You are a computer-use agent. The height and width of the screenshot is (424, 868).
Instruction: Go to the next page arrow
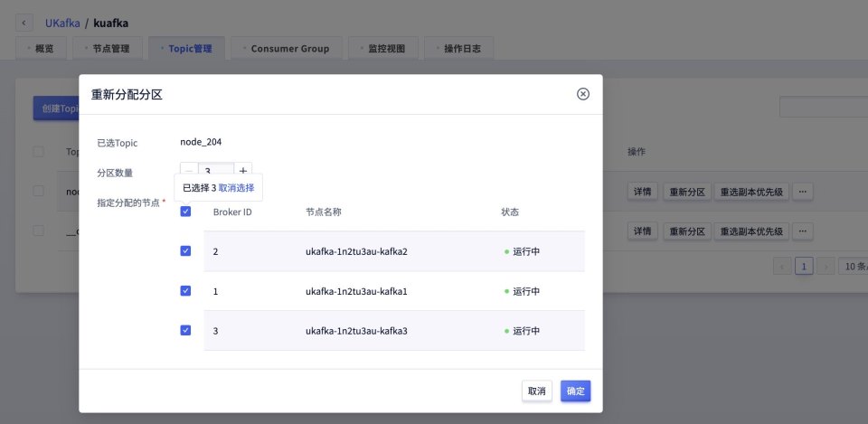[x=826, y=266]
